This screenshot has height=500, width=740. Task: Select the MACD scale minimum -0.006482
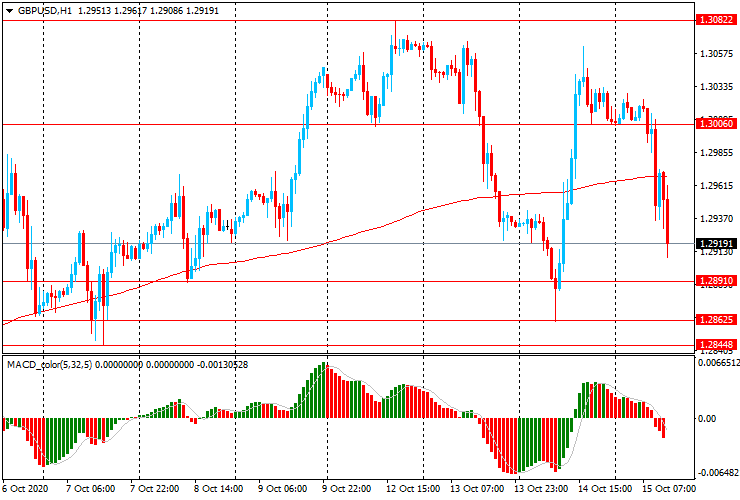(x=718, y=473)
